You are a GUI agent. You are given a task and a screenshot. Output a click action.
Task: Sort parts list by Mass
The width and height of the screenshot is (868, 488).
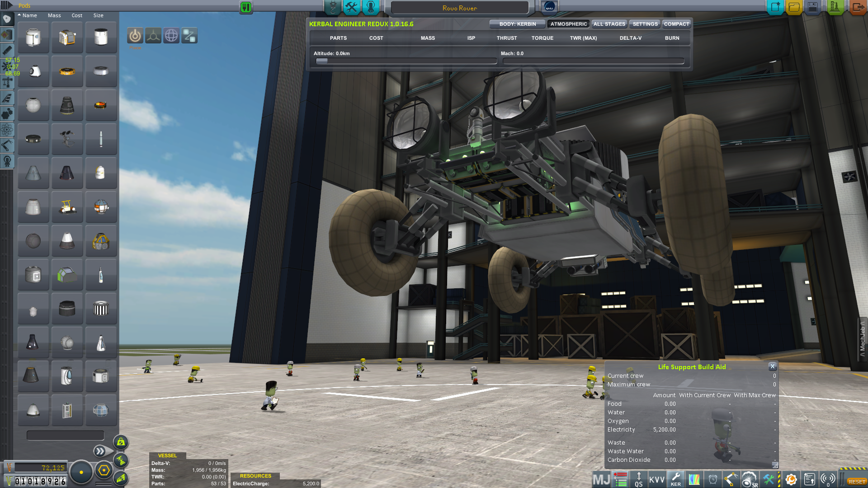point(54,15)
